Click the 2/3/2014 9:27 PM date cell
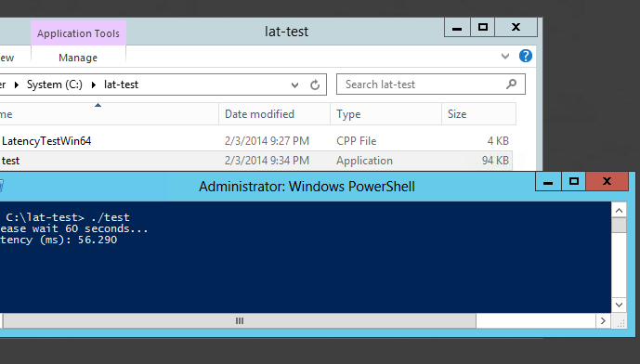Viewport: 640px width, 364px height. pyautogui.click(x=267, y=141)
